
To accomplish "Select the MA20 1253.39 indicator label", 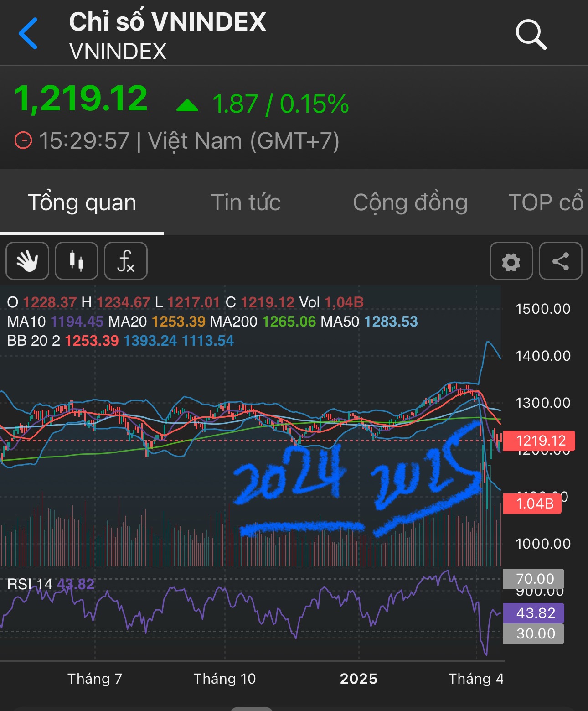I will (x=157, y=322).
